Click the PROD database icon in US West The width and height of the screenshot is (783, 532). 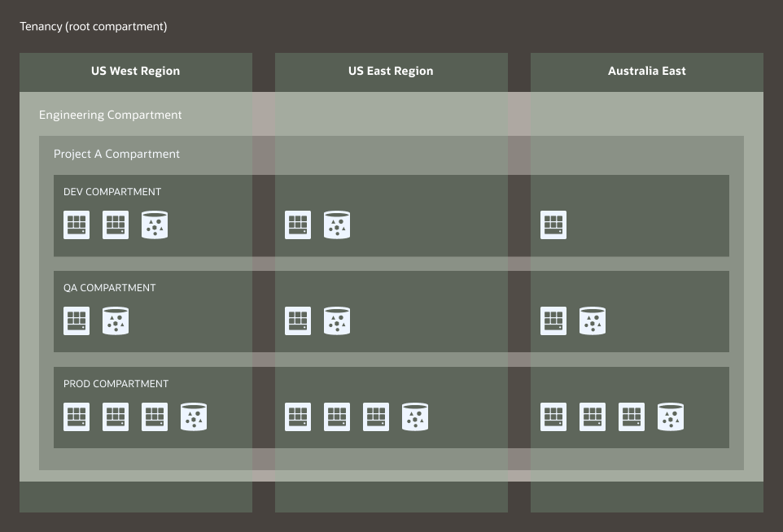click(194, 417)
